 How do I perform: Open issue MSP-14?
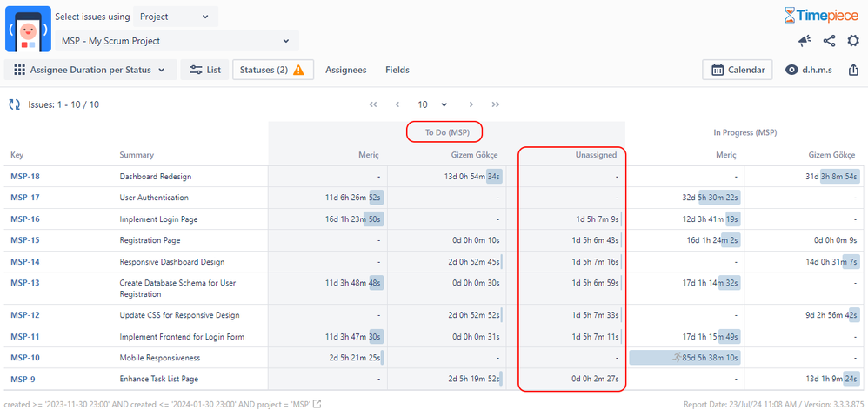tap(25, 262)
